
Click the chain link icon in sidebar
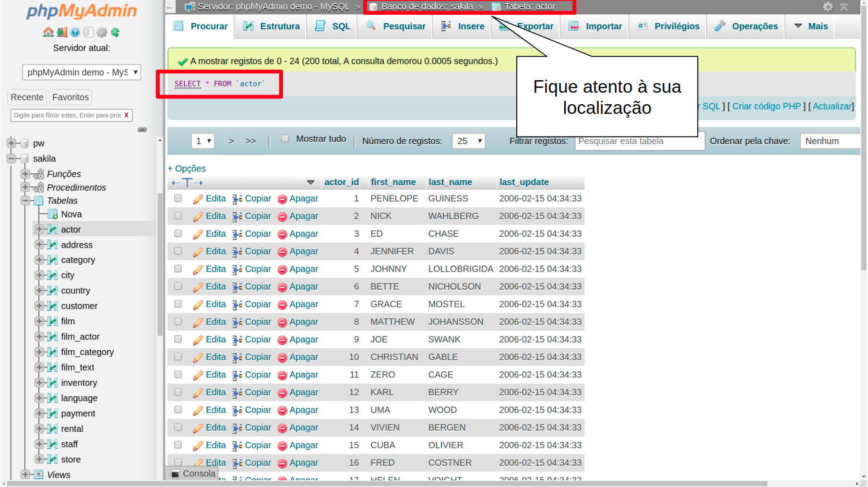tap(142, 130)
